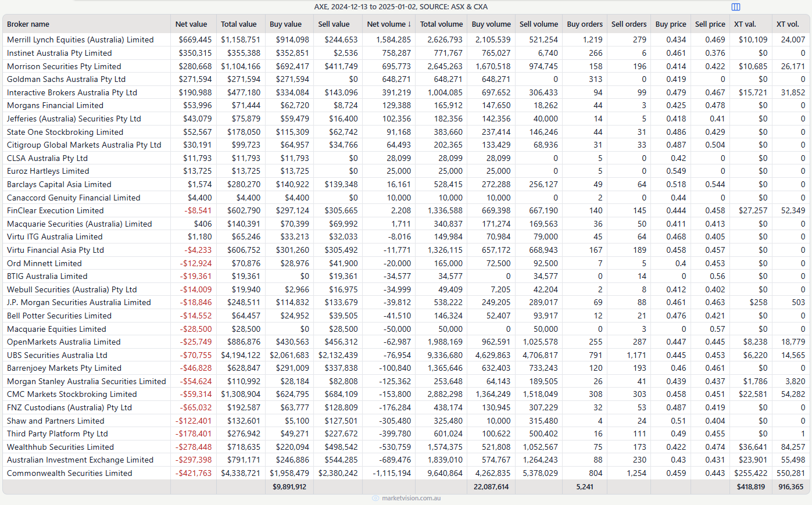Select Virtu Financial Asia Pty Ltd row
The height and width of the screenshot is (505, 812).
tap(406, 250)
